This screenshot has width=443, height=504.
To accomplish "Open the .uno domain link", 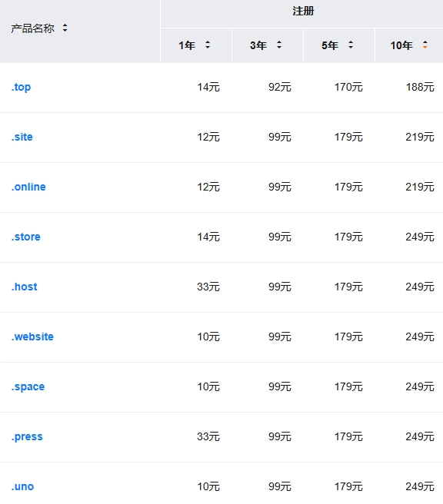I will [22, 486].
